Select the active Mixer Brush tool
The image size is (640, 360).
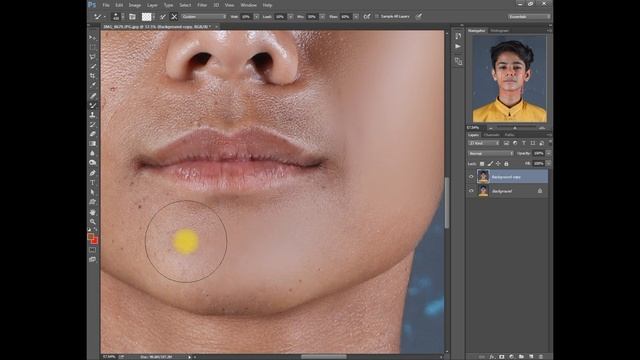(x=93, y=105)
